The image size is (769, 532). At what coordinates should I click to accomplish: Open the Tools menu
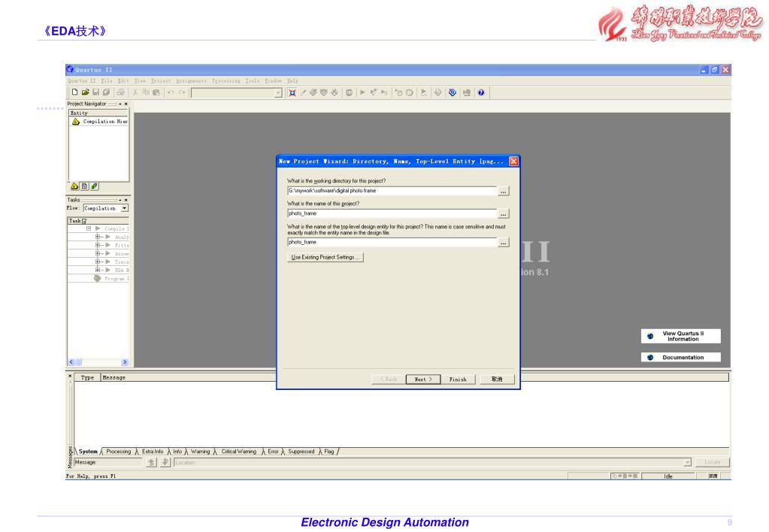click(253, 81)
